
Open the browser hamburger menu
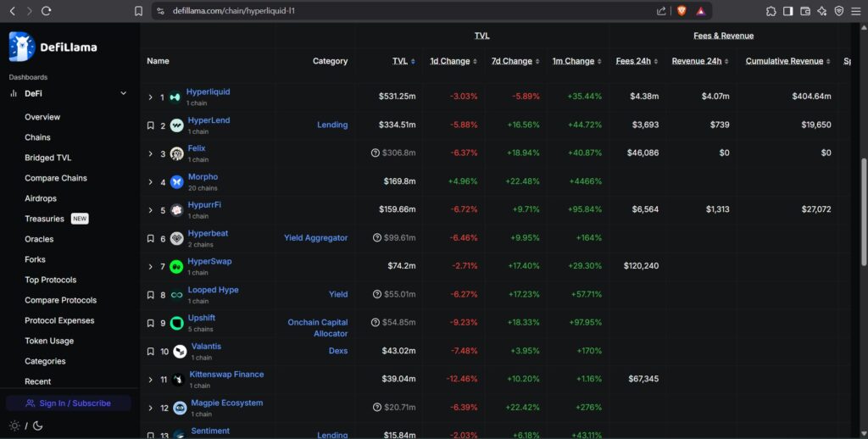point(856,11)
